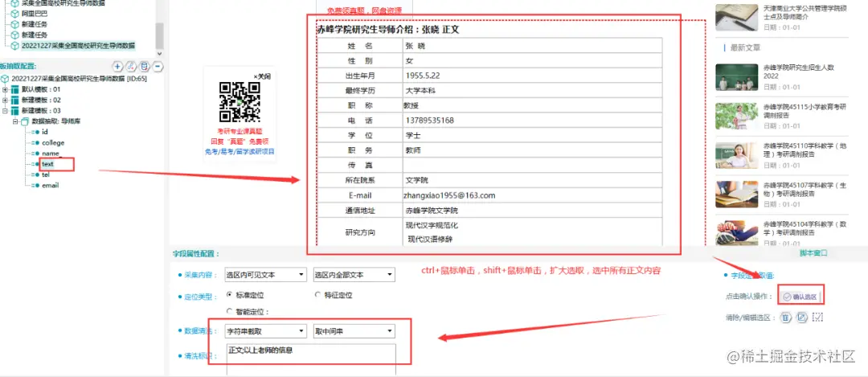868x377 pixels.
Task: Click the QR code image
Action: pyautogui.click(x=240, y=102)
